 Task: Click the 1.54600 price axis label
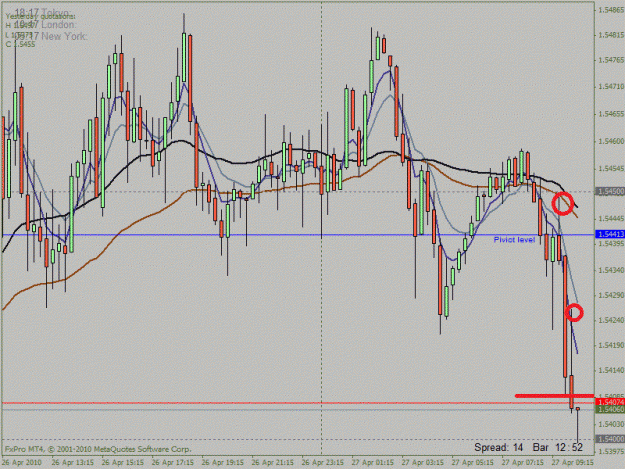click(x=611, y=141)
